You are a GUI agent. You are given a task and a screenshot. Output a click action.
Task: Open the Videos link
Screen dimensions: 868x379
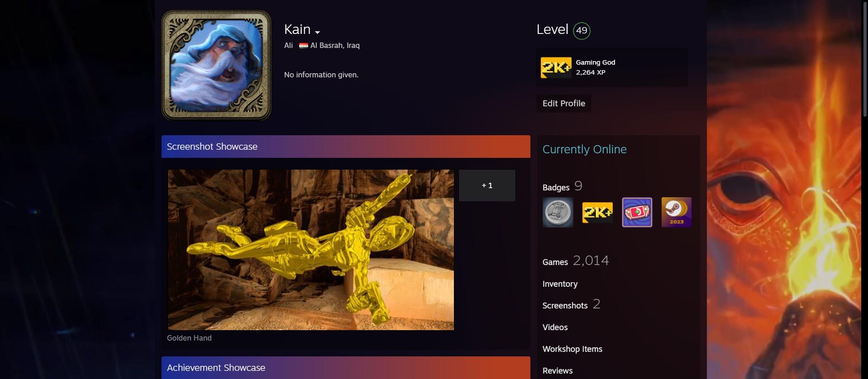(x=555, y=327)
